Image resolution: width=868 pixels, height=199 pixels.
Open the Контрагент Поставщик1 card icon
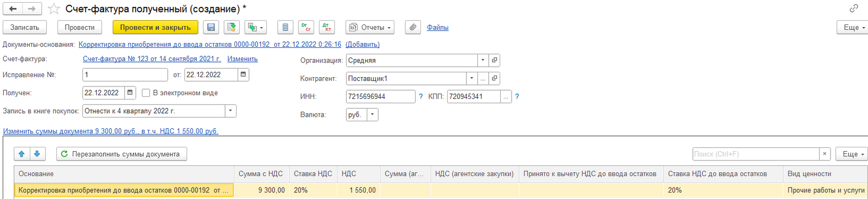(494, 78)
